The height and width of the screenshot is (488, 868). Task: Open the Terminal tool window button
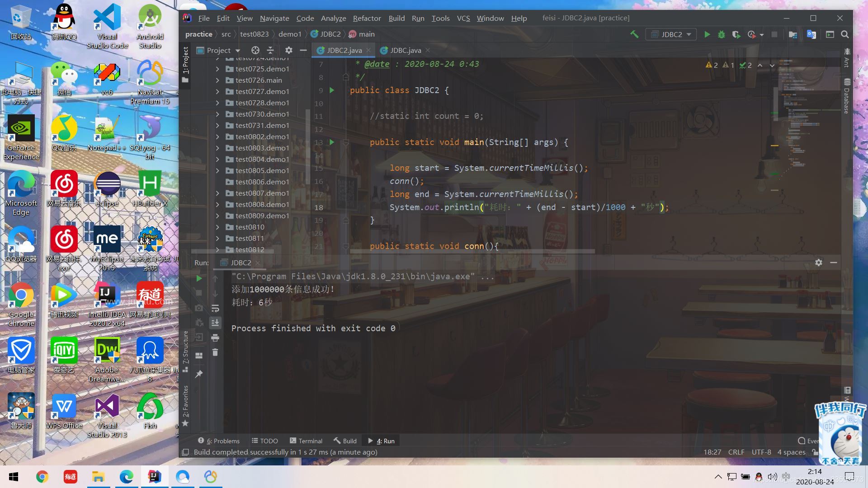tap(306, 441)
